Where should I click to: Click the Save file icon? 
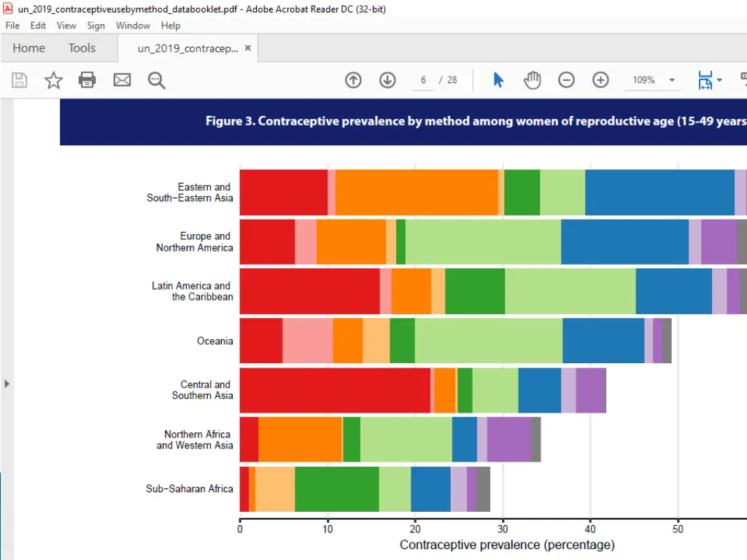click(20, 80)
